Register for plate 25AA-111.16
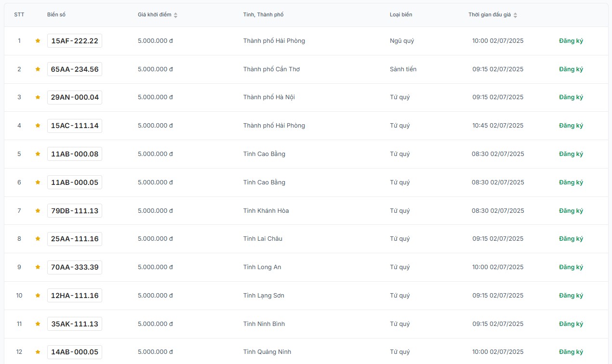 (x=571, y=239)
